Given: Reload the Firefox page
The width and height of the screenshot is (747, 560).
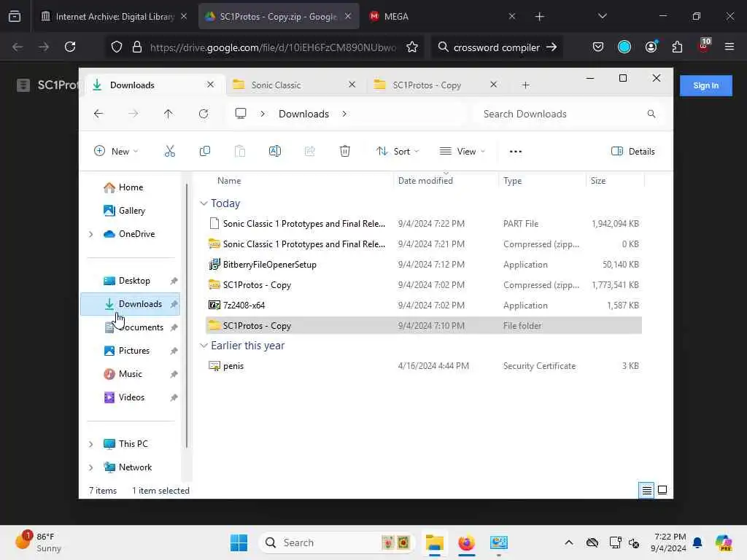Looking at the screenshot, I should 70,47.
